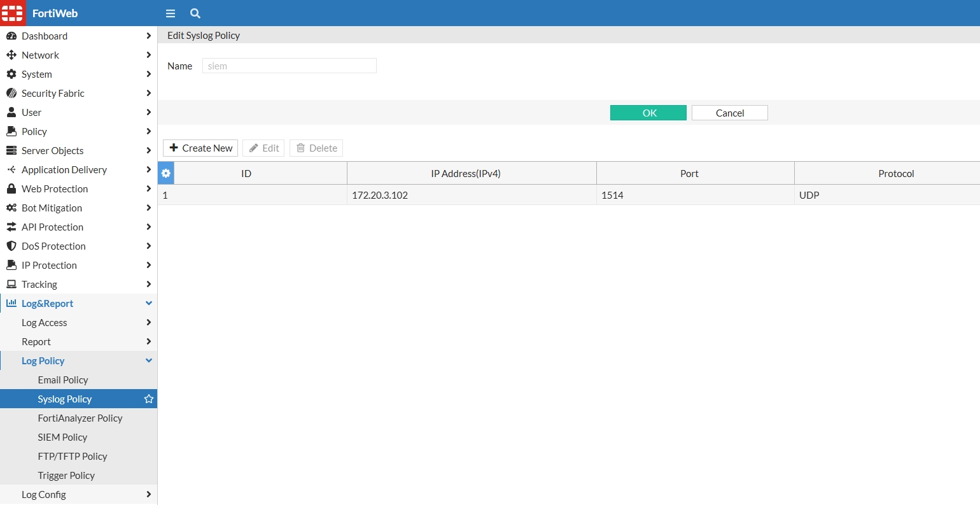Click the Tracking laptop icon
Image resolution: width=980 pixels, height=505 pixels.
(x=11, y=285)
